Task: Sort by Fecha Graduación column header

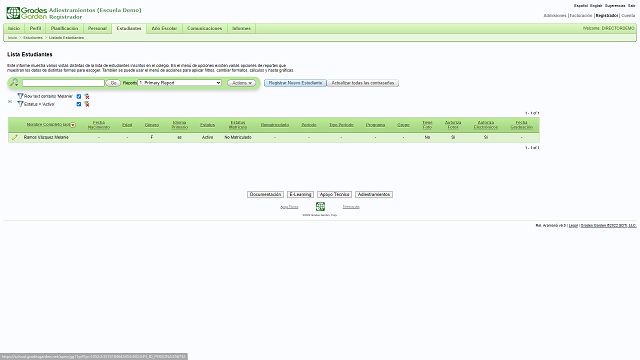Action: click(x=521, y=125)
